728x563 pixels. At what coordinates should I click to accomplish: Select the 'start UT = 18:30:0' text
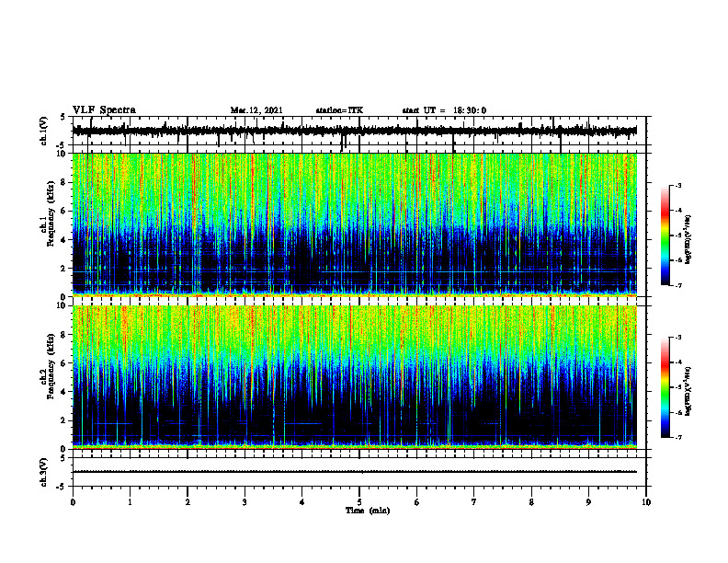point(444,110)
